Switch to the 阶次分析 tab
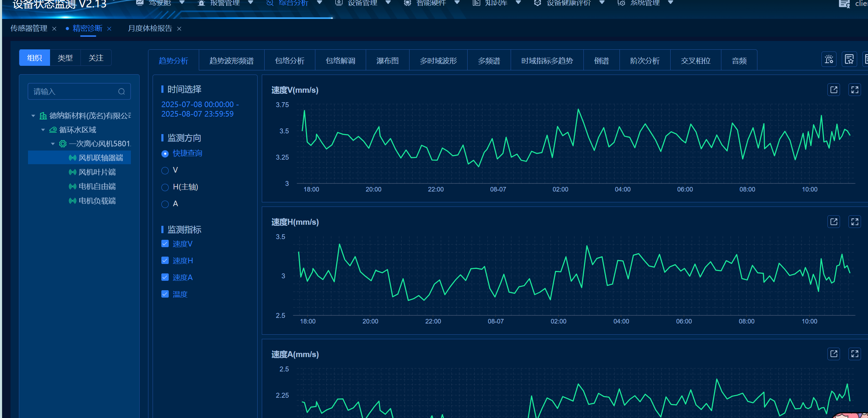868x418 pixels. [x=645, y=61]
